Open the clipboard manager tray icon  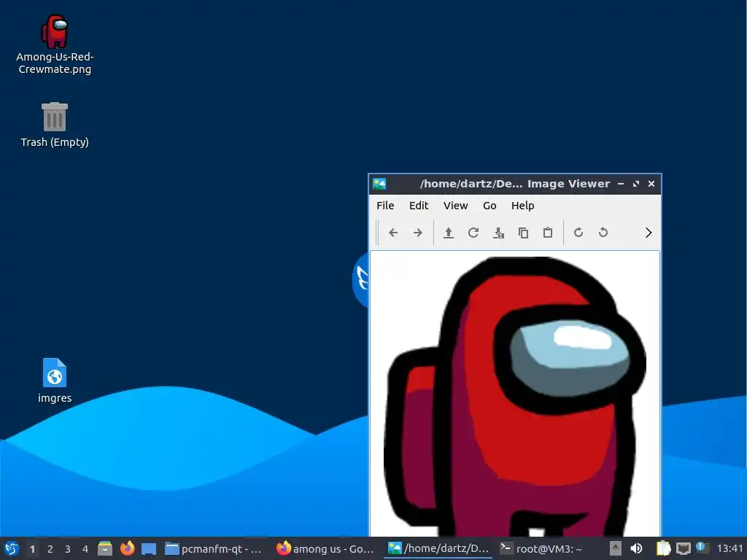pyautogui.click(x=663, y=548)
